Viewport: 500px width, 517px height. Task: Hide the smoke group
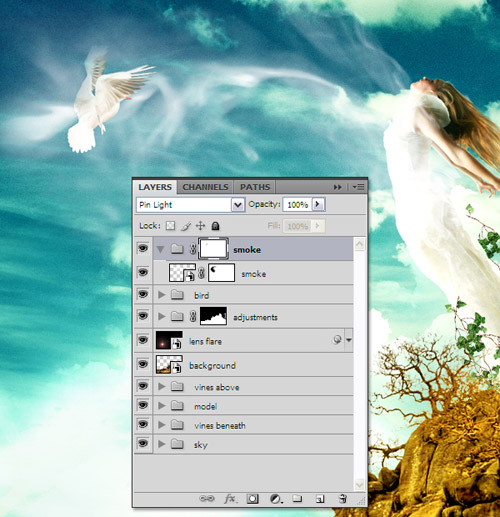[x=143, y=248]
